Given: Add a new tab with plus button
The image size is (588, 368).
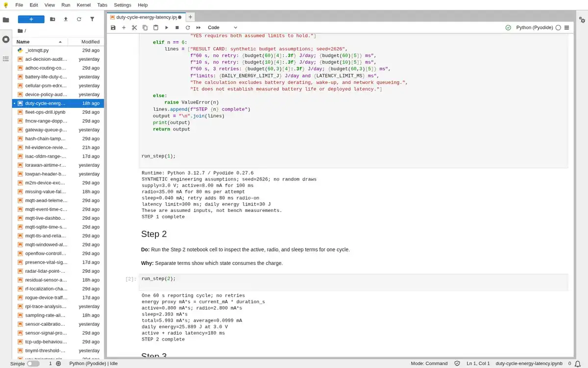Looking at the screenshot, I should click(190, 17).
